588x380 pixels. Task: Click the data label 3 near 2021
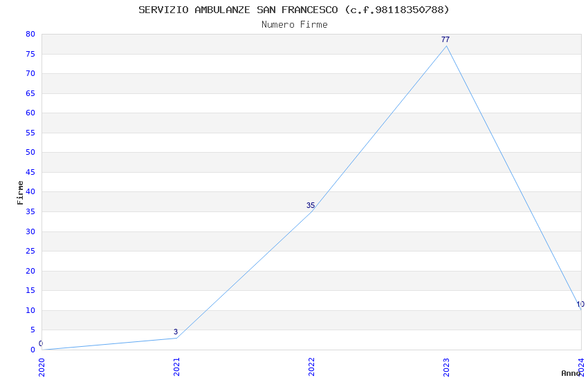176,332
